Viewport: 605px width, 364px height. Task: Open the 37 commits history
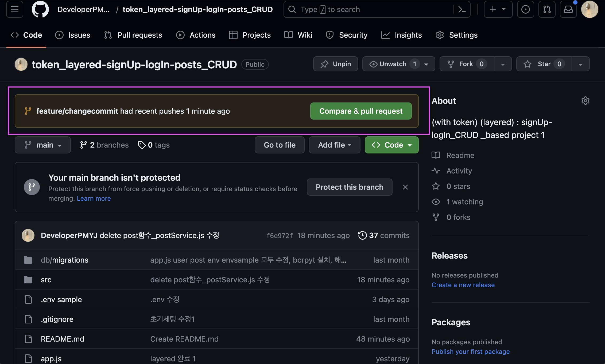click(x=384, y=235)
